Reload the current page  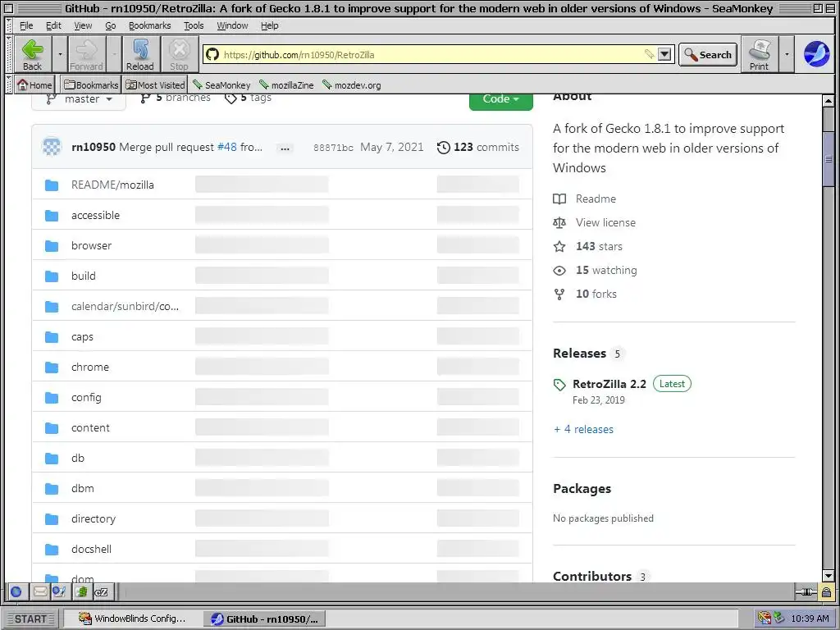[139, 54]
